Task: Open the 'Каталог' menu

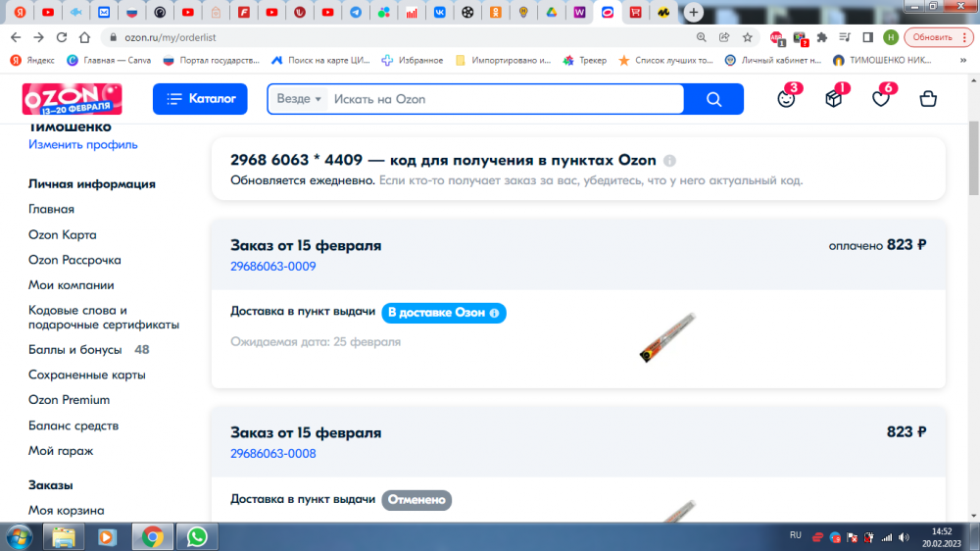Action: (200, 99)
